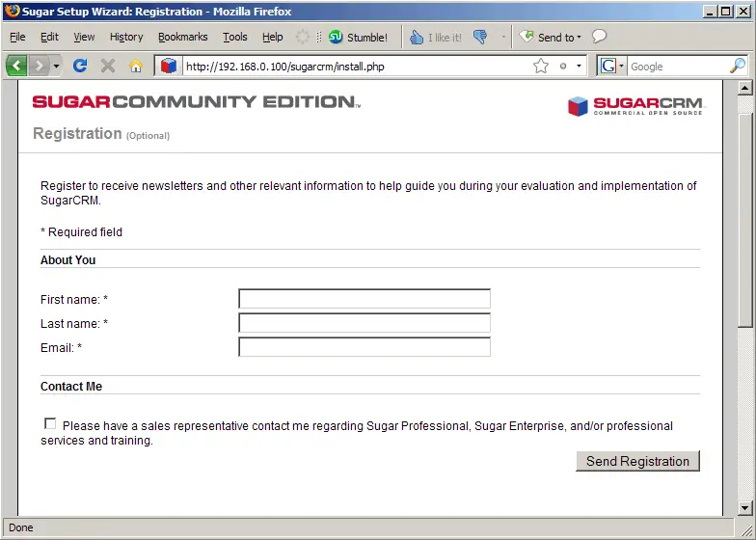Open the Tools menu
Image resolution: width=756 pixels, height=540 pixels.
pyautogui.click(x=235, y=37)
